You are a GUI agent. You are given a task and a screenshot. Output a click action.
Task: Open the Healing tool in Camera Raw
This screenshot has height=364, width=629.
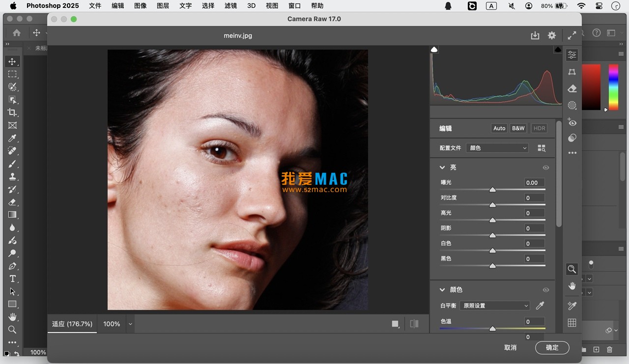[572, 88]
